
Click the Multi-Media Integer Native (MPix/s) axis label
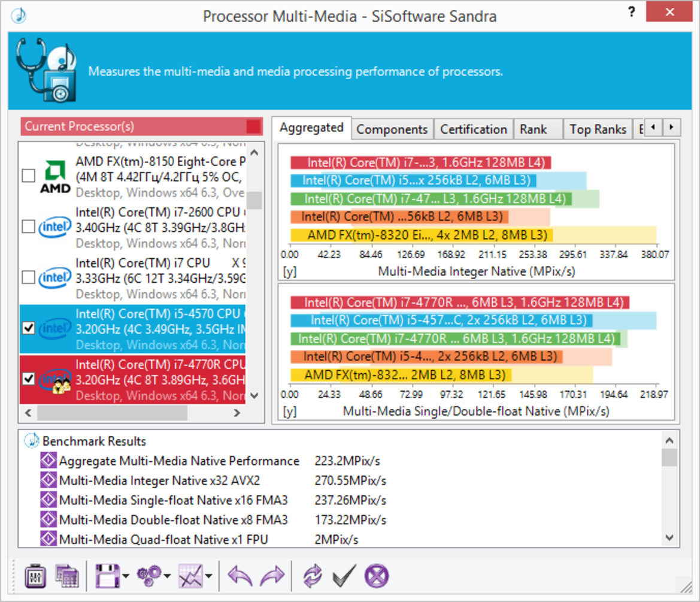(476, 271)
